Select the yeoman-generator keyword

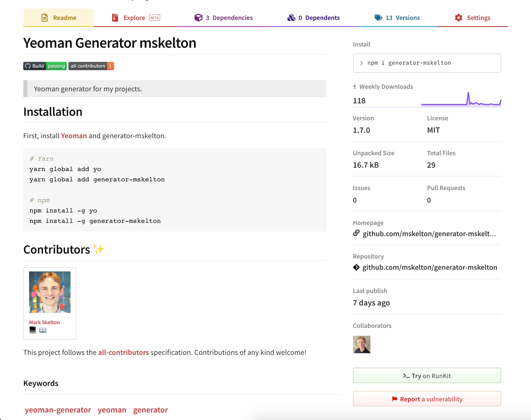click(58, 410)
